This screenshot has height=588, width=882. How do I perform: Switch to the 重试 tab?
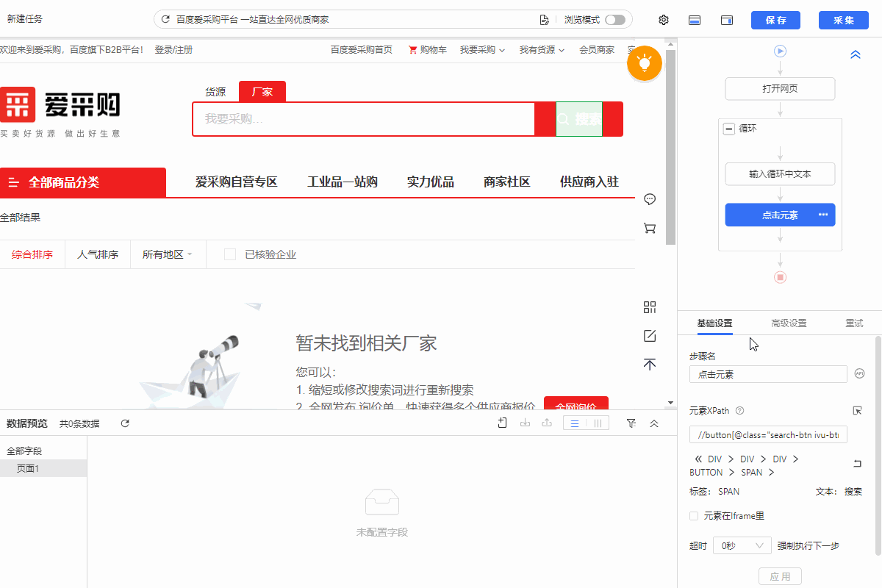click(x=854, y=323)
